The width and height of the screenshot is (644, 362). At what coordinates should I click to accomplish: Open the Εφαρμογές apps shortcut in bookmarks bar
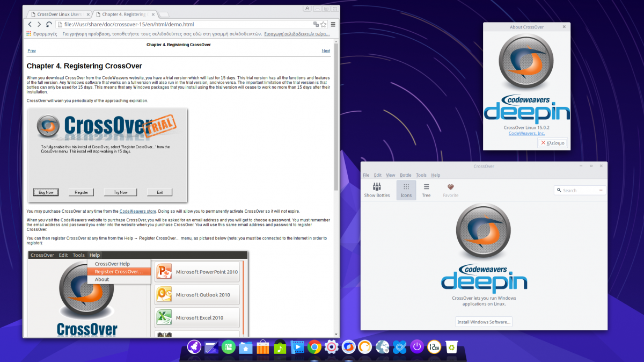point(42,34)
